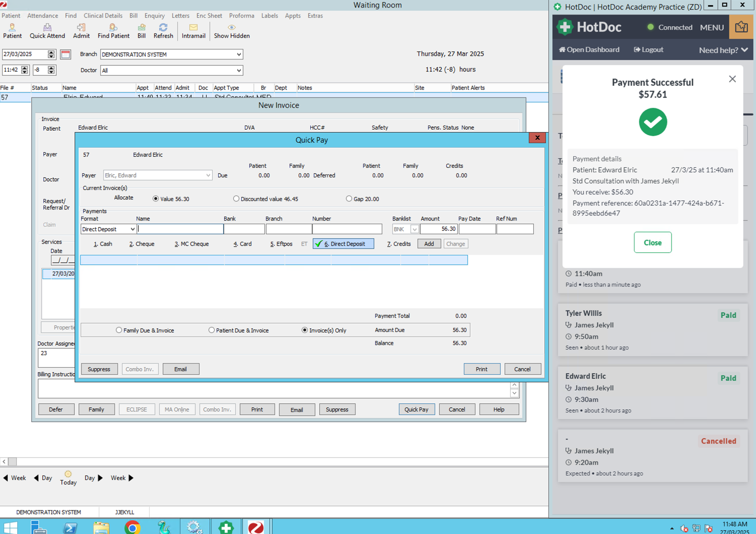Open the gear settings taskbar icon
756x534 pixels.
[x=195, y=527]
